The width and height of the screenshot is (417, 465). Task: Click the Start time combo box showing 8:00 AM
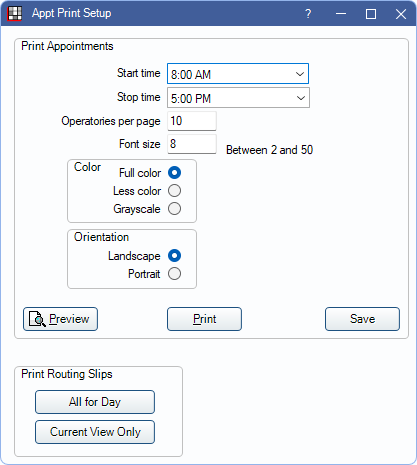238,74
